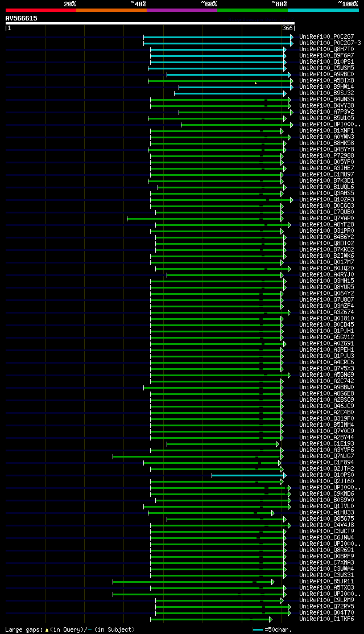Screen dimensions: 364x634
Task: Select the UniRef100_A3PEH1 label
Action: point(327,350)
